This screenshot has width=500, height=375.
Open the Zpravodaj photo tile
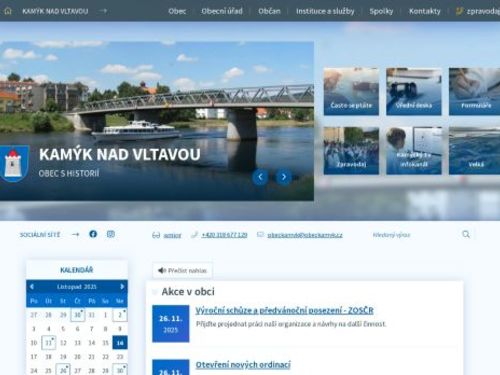coord(351,151)
